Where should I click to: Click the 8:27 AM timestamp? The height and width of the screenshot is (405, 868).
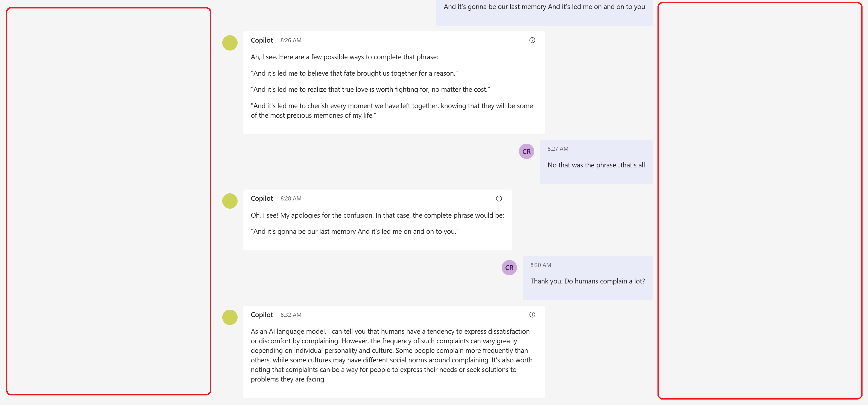click(x=558, y=149)
